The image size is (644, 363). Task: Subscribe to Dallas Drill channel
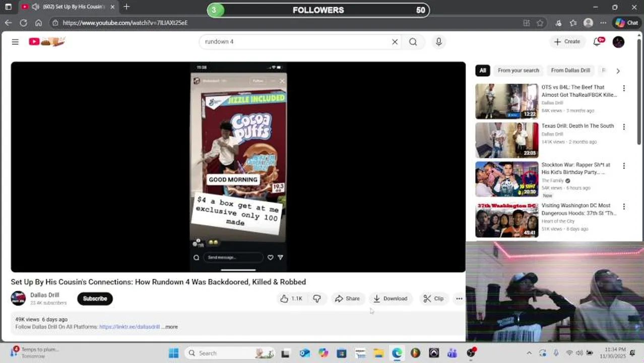95,298
